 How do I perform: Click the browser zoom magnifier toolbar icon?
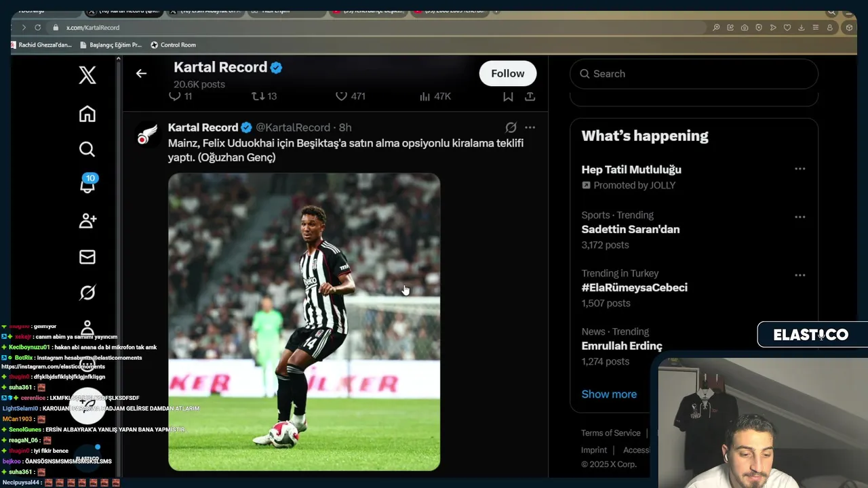click(716, 28)
